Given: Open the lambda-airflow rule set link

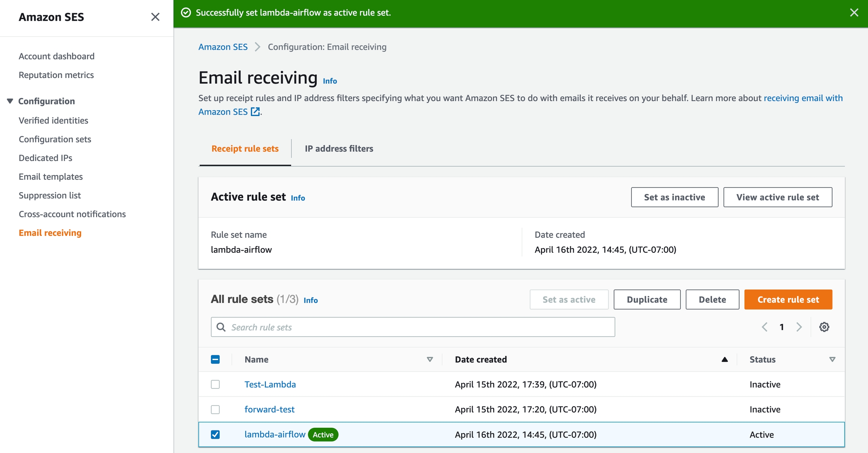Looking at the screenshot, I should click(275, 435).
